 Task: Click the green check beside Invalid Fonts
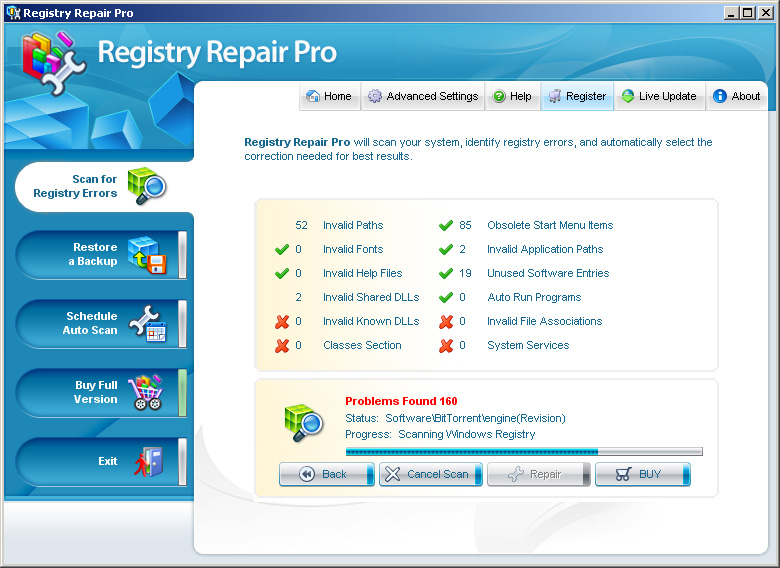tap(282, 249)
